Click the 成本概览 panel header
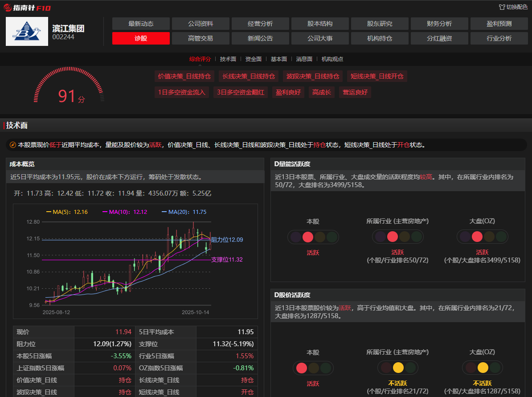 [x=135, y=164]
